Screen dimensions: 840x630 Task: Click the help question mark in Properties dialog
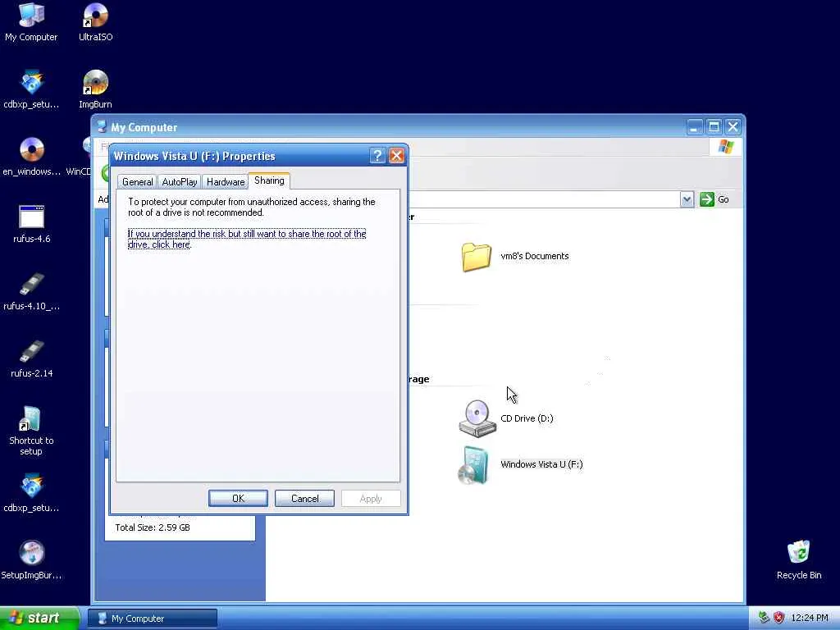377,156
